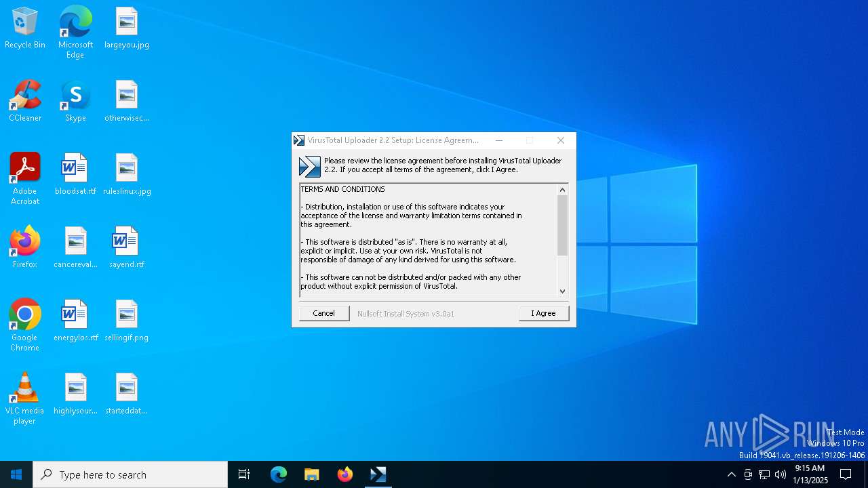Select the otherwisec... image file
The width and height of the screenshot is (868, 488).
[127, 102]
